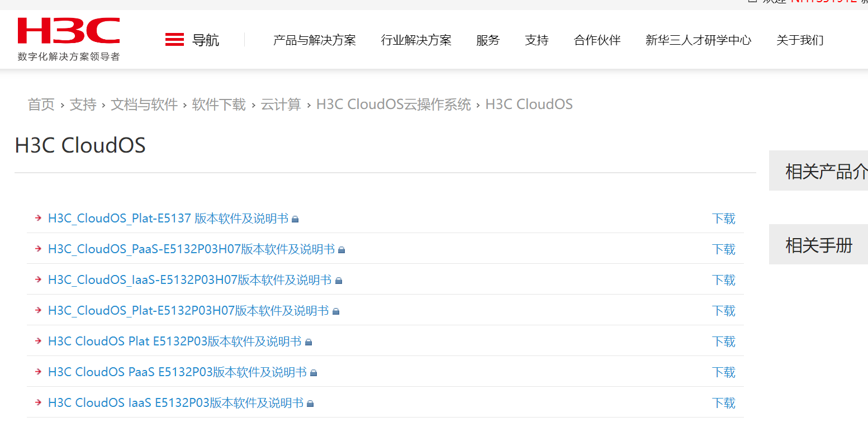The image size is (868, 441).
Task: Click red arrow bullet of CloudOS Plat E5132P03 row
Action: [38, 341]
